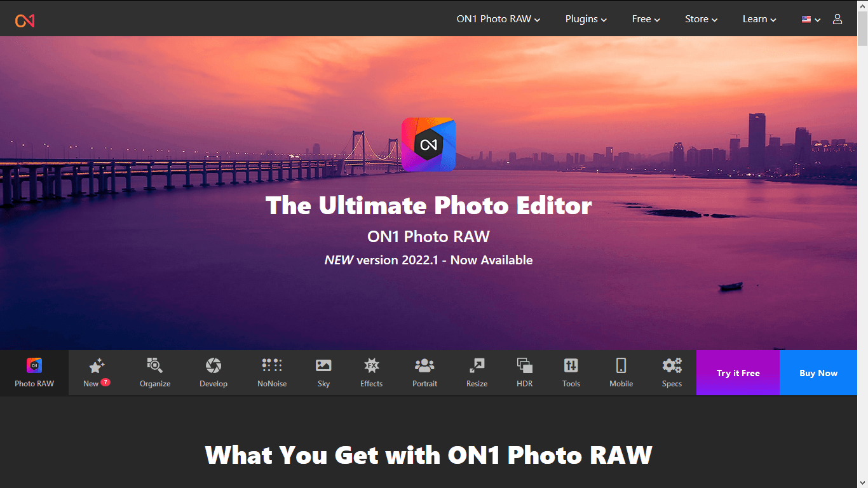The width and height of the screenshot is (868, 488).
Task: Click the page vertical scrollbar thumb
Action: (862, 27)
